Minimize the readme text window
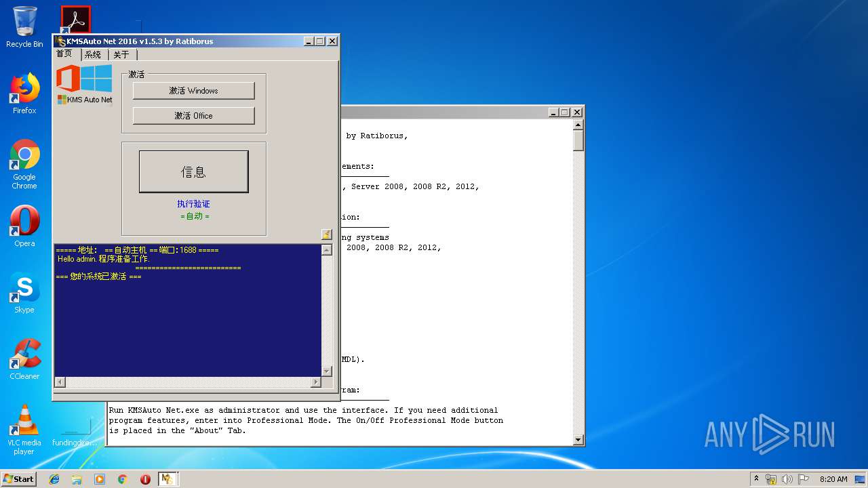 pos(553,113)
